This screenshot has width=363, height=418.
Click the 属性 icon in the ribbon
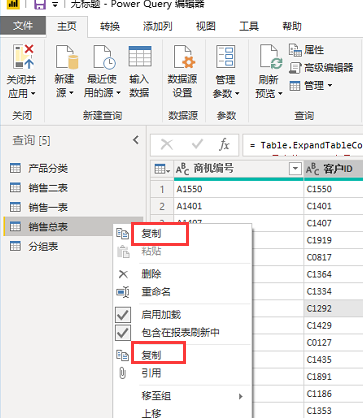coord(295,50)
